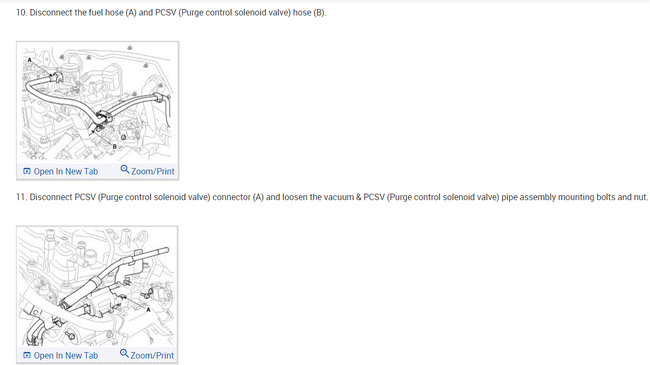This screenshot has width=650, height=365.
Task: Click the magnifier icon below the fuel hose diagram
Action: coord(125,169)
